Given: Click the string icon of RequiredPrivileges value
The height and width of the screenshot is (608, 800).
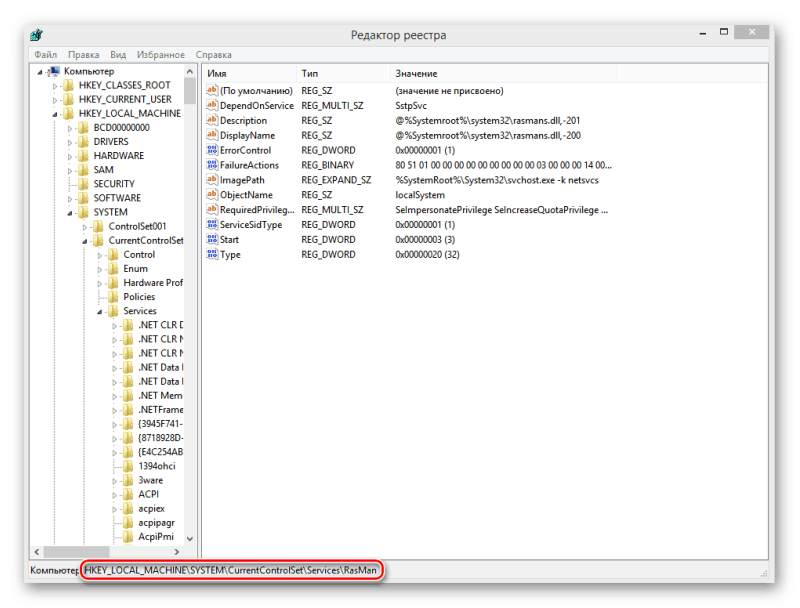Looking at the screenshot, I should pyautogui.click(x=212, y=209).
